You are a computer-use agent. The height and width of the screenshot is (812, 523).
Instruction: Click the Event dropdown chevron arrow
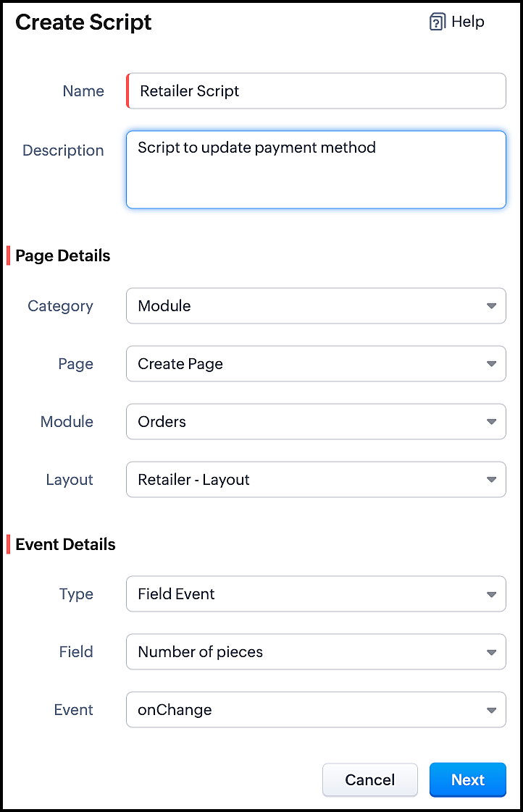click(492, 709)
